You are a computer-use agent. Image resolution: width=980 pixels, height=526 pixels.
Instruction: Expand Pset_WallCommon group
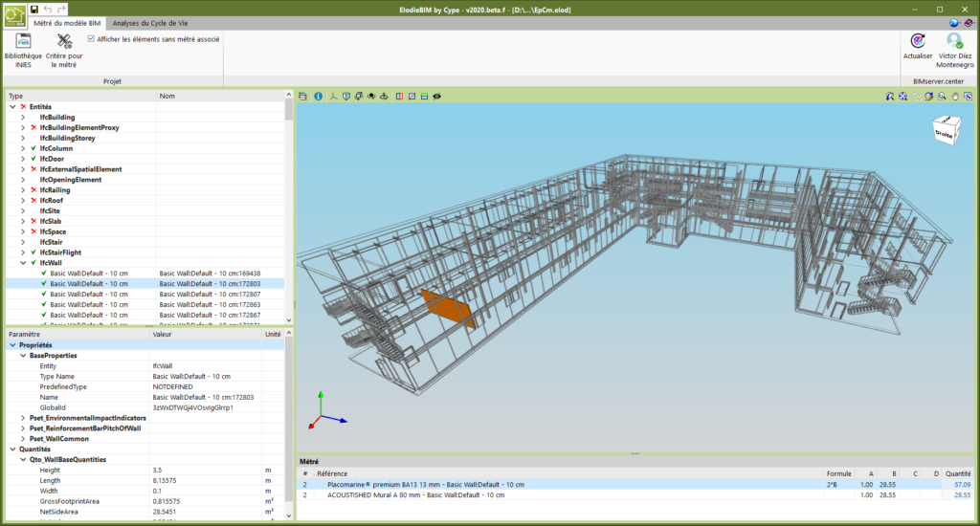(23, 439)
